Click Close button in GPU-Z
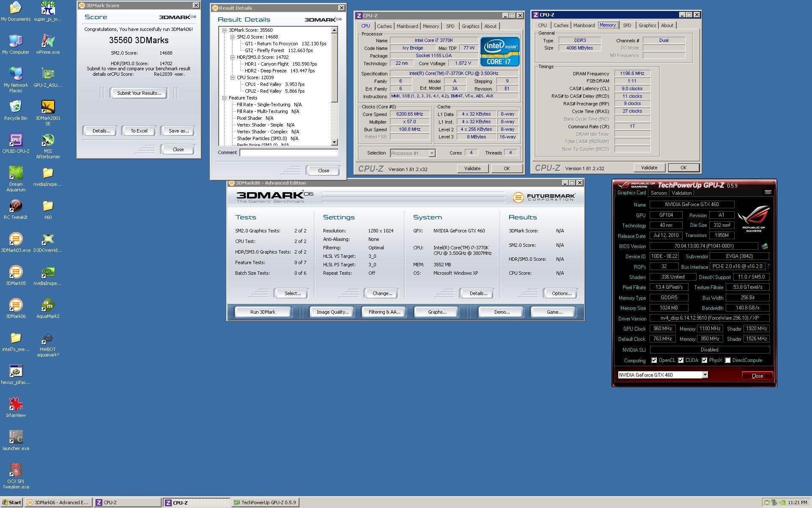The height and width of the screenshot is (508, 812). click(x=757, y=375)
